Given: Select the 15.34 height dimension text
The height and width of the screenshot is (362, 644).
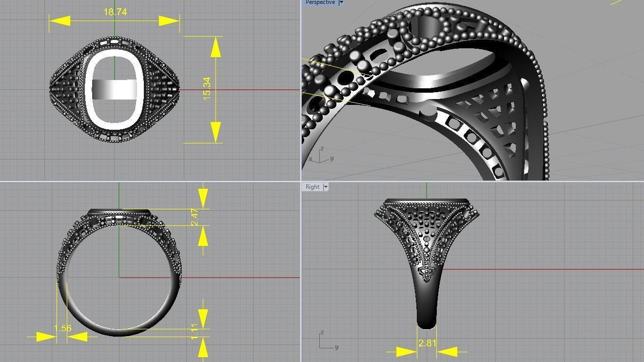Looking at the screenshot, I should click(x=207, y=89).
